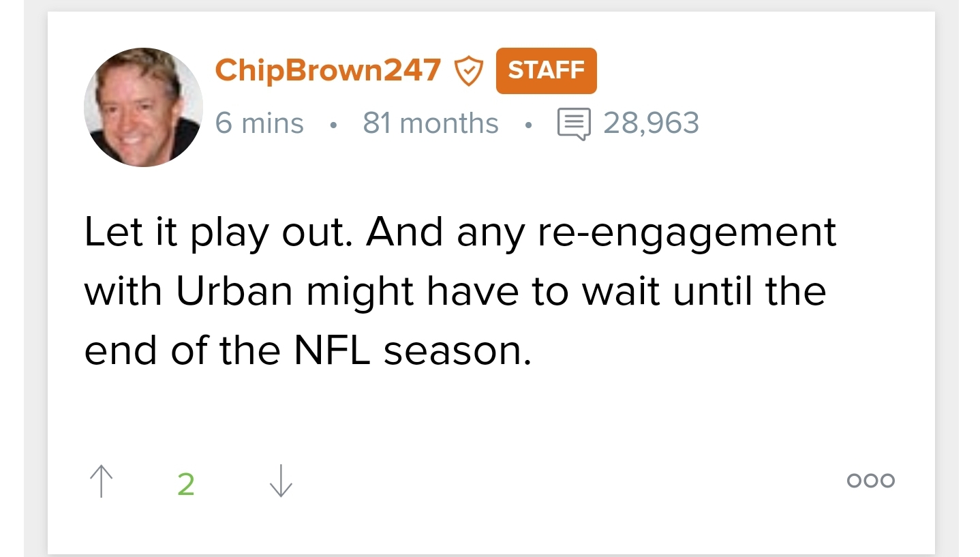Screen dimensions: 980x557
Task: Downvote the ChipBrown247 post
Action: tap(281, 481)
